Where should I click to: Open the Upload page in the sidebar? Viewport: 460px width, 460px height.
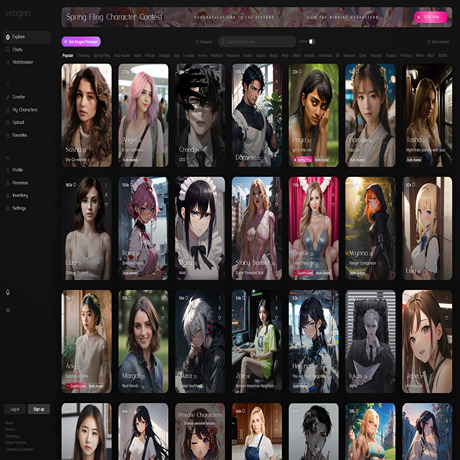click(x=18, y=122)
